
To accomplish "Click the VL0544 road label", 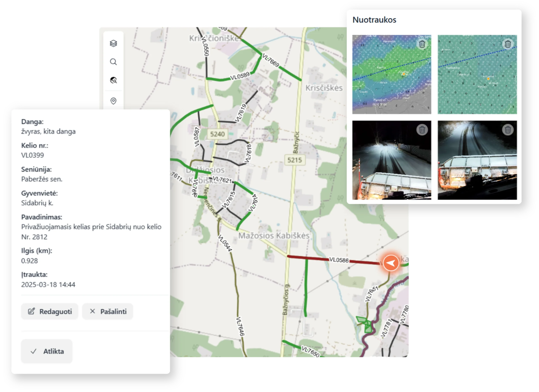I will click(225, 243).
